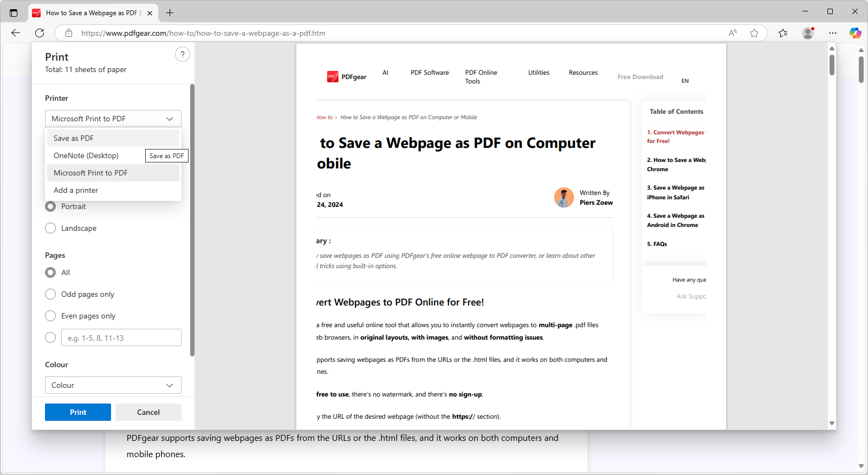Click the Cancel button
Viewport: 868px width, 475px height.
[148, 412]
